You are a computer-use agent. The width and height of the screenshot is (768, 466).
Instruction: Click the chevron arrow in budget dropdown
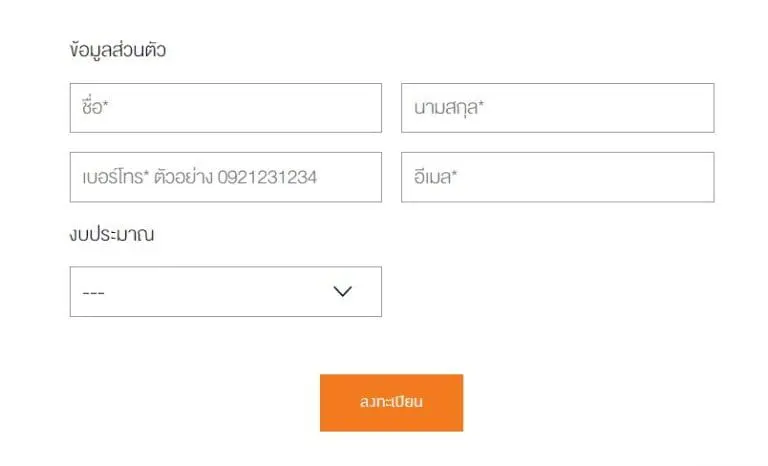[x=342, y=292]
